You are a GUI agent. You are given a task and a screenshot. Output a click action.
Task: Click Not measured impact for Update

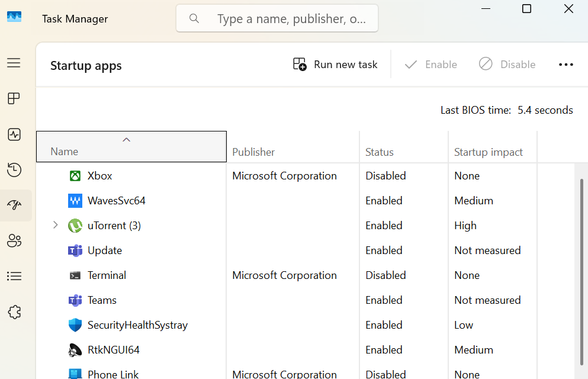coord(487,250)
